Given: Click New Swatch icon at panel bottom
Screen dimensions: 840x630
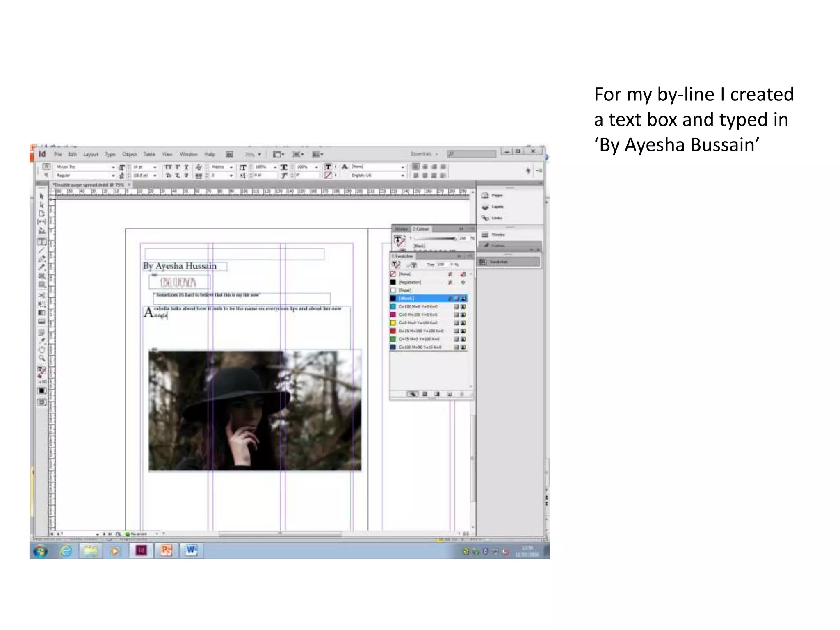Looking at the screenshot, I should pos(449,394).
